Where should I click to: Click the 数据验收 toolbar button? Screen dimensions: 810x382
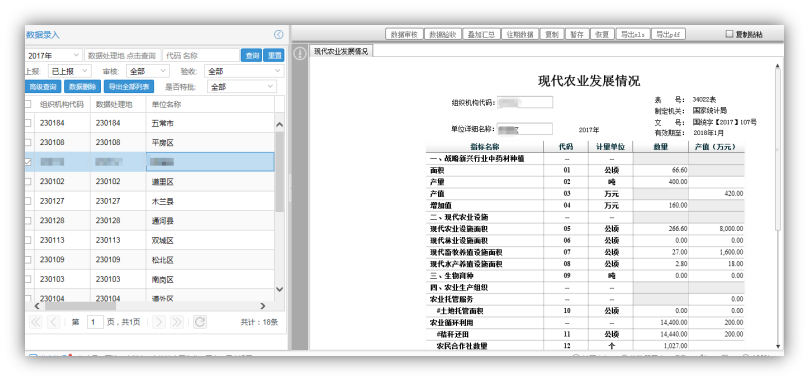coord(443,34)
